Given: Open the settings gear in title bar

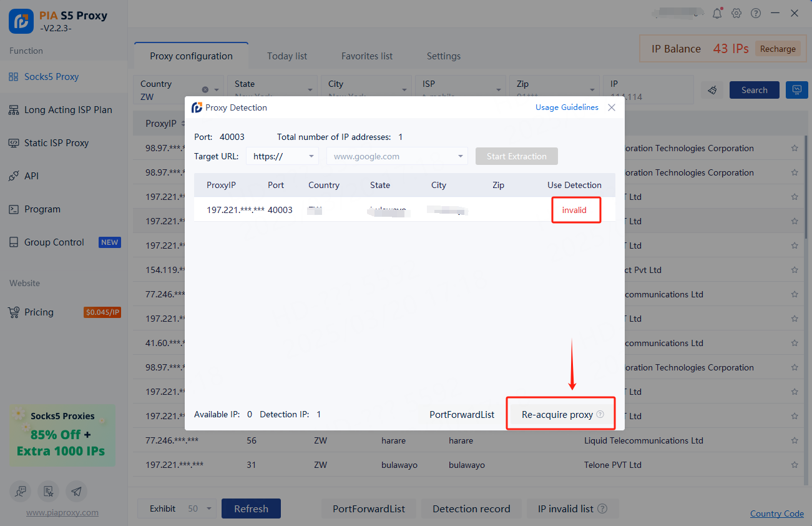Looking at the screenshot, I should pyautogui.click(x=736, y=13).
